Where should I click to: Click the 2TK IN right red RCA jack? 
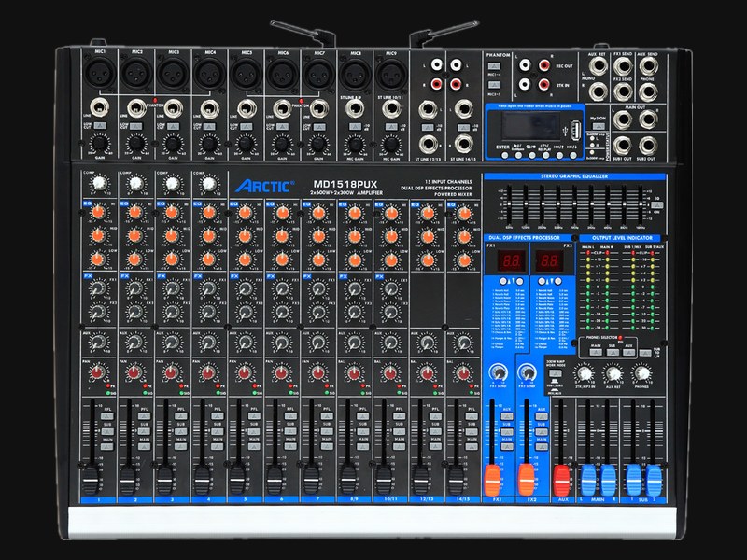[543, 85]
